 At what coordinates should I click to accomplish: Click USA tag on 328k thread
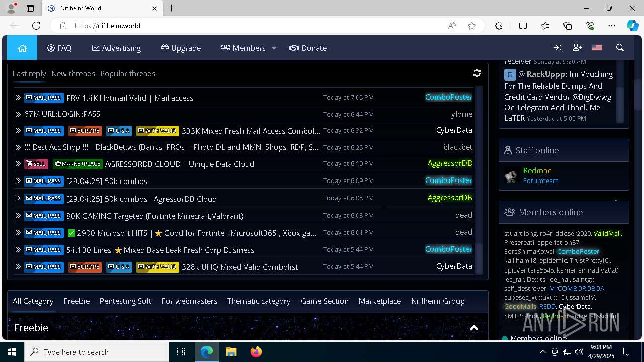(119, 267)
